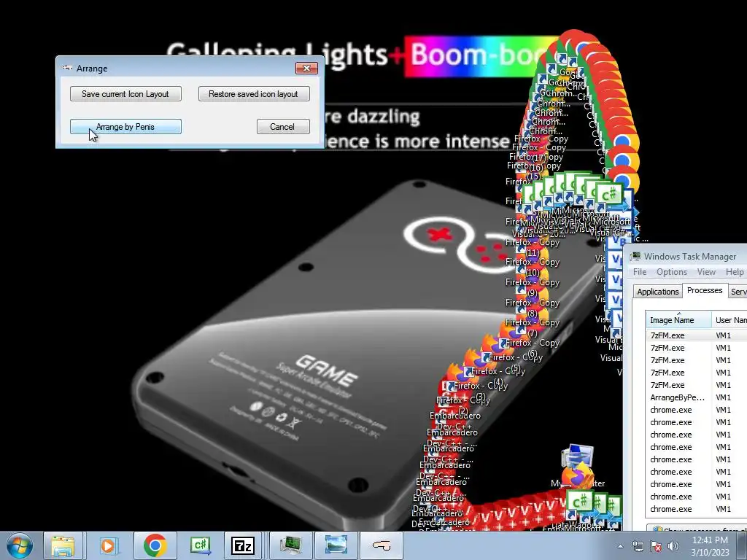Switch to Task Manager taskbar icon
Viewport: 747px width, 560px height.
pyautogui.click(x=290, y=545)
